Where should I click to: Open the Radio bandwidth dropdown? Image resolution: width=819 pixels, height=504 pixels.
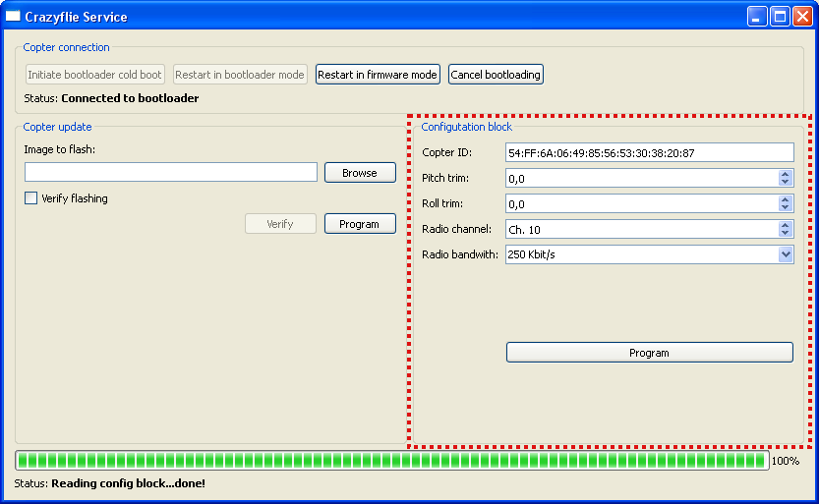(785, 254)
